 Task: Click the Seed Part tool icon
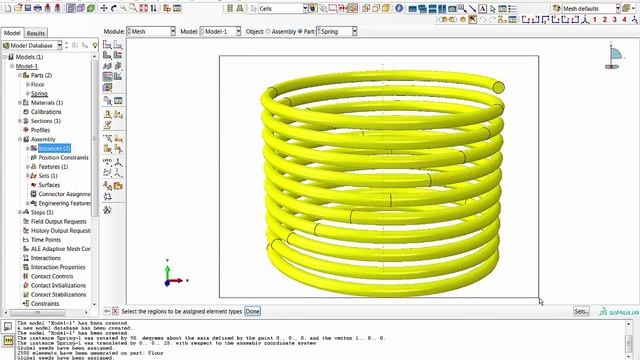click(107, 44)
